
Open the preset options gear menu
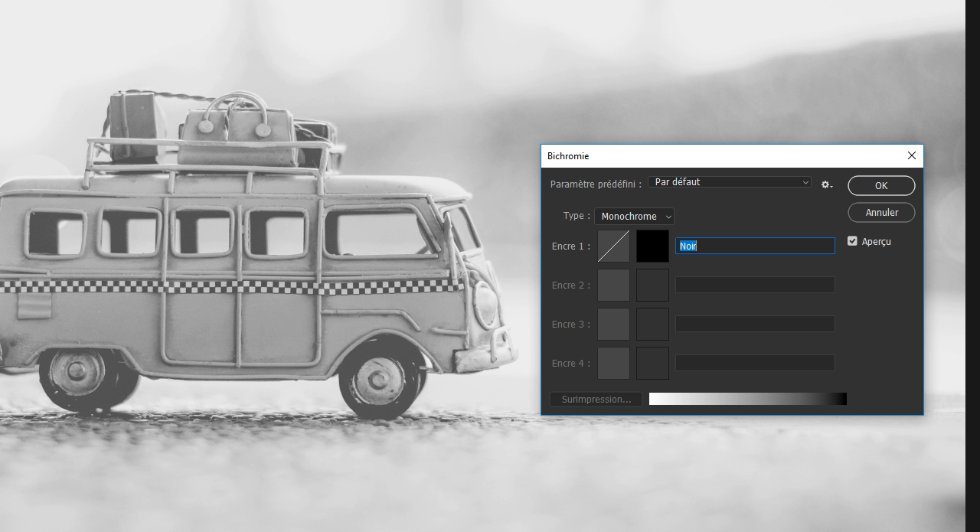[827, 184]
